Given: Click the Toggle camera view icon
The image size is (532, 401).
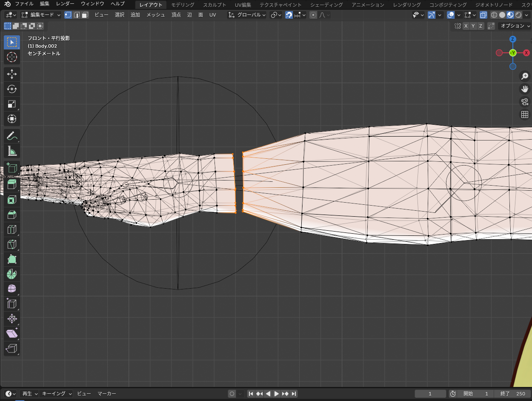Looking at the screenshot, I should click(x=525, y=102).
